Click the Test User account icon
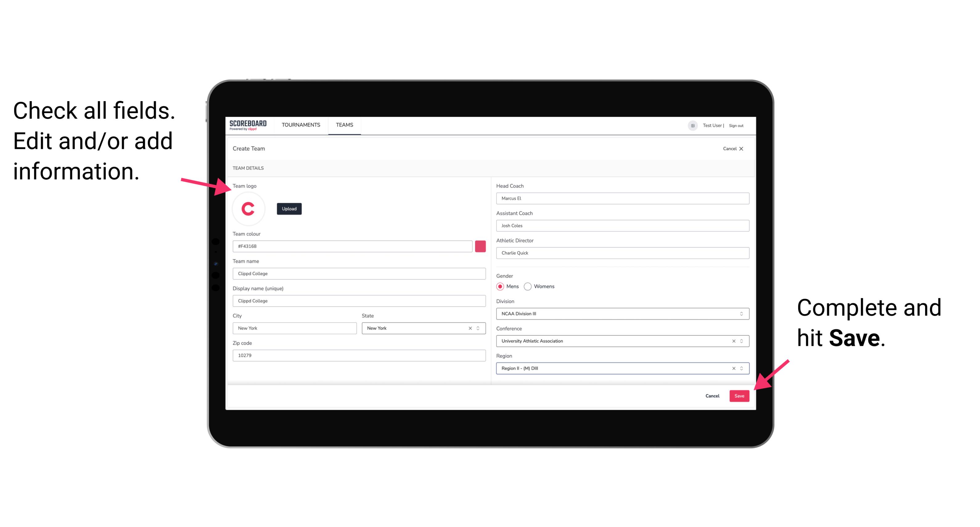The height and width of the screenshot is (527, 980). click(x=691, y=125)
